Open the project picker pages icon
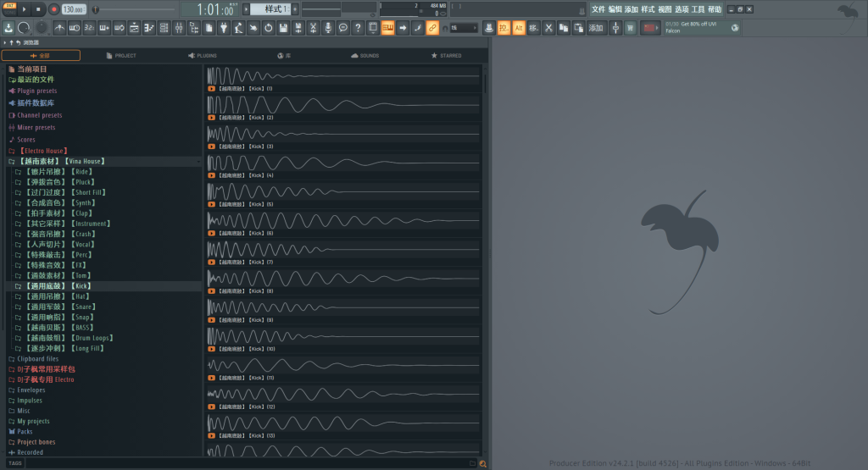868x470 pixels. (209, 28)
